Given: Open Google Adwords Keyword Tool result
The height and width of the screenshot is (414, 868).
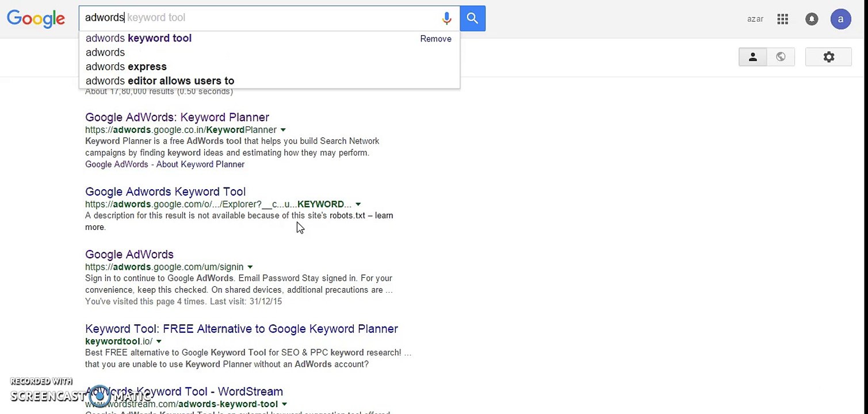Looking at the screenshot, I should click(x=165, y=191).
